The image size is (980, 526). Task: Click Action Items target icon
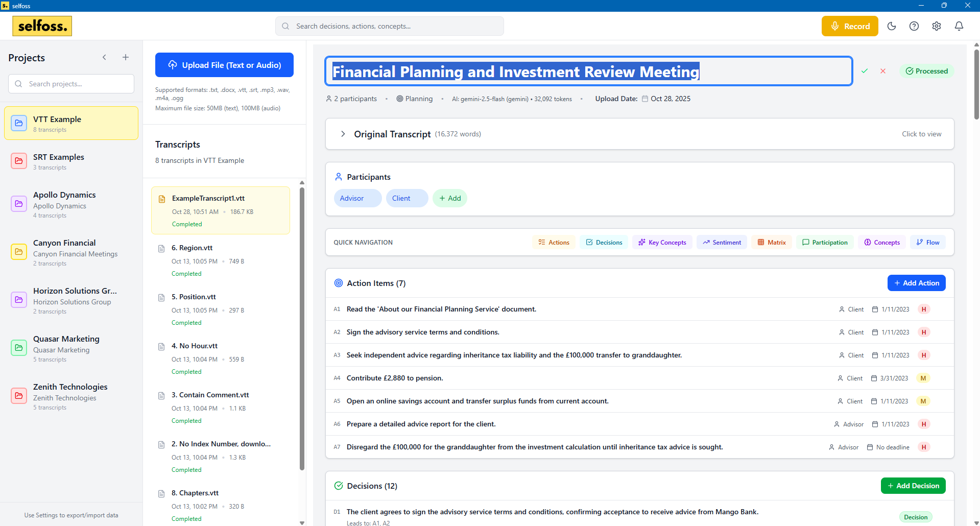[x=338, y=283]
